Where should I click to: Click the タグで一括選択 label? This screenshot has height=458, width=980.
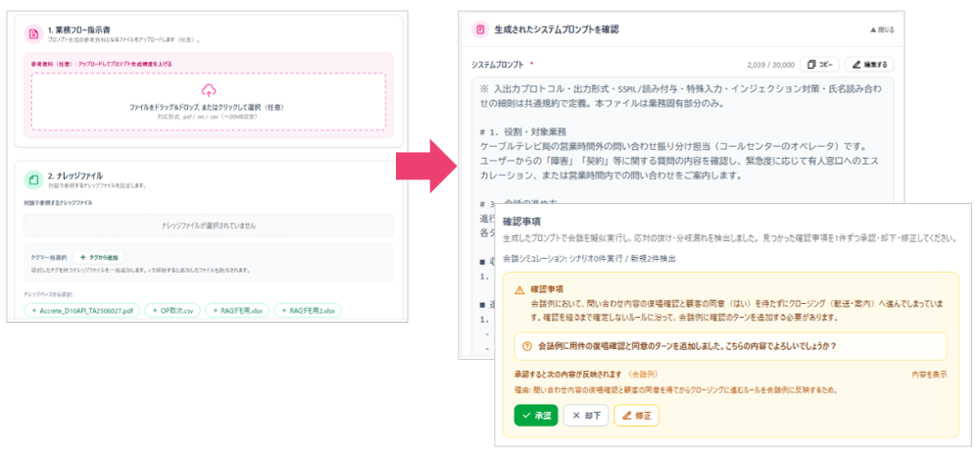pos(49,257)
